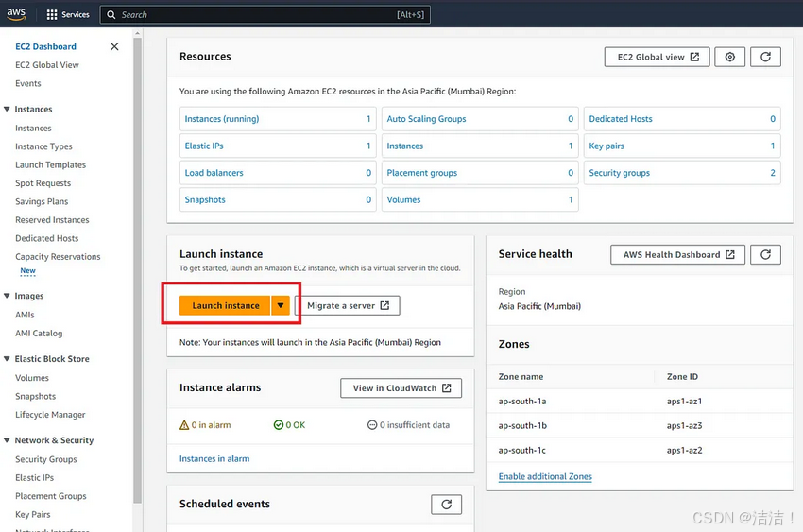This screenshot has height=532, width=803.
Task: Open Launch instance dropdown arrow
Action: [x=281, y=305]
